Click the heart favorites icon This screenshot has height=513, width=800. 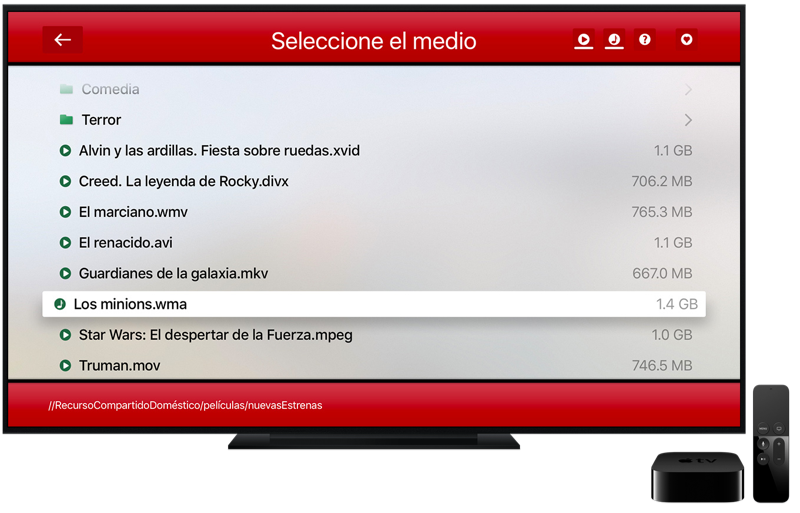(686, 40)
